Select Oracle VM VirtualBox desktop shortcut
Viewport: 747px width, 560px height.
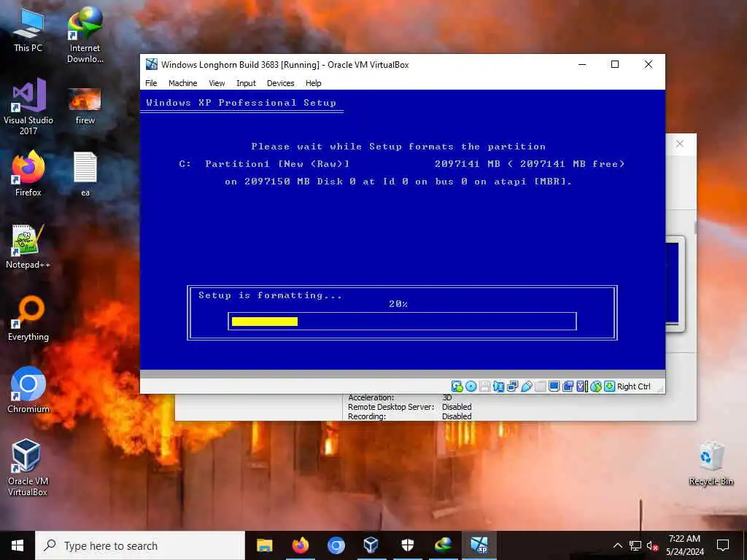(x=28, y=467)
